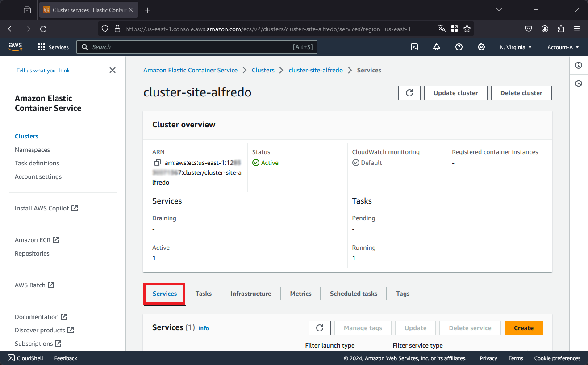The width and height of the screenshot is (588, 365).
Task: Focus the AWS Search input field
Action: pyautogui.click(x=197, y=47)
